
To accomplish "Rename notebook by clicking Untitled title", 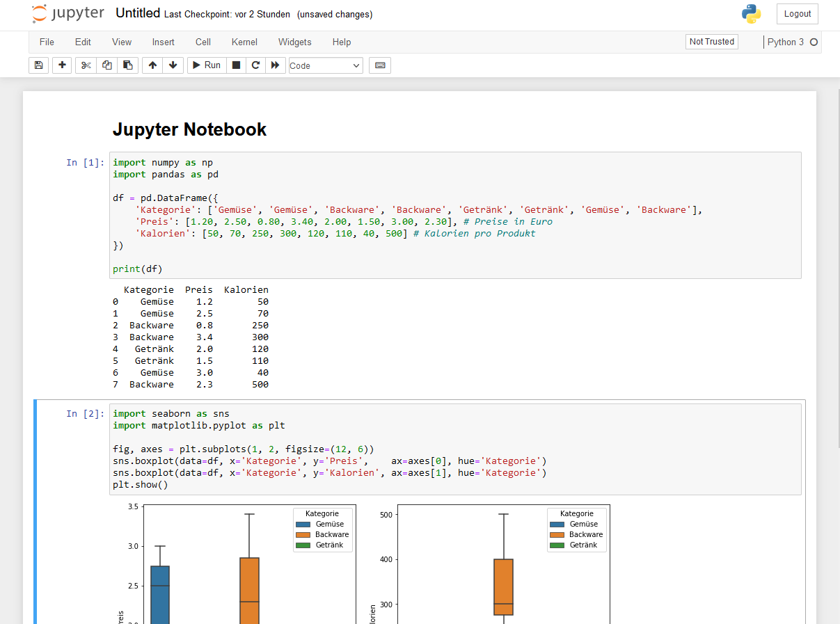I will tap(138, 13).
